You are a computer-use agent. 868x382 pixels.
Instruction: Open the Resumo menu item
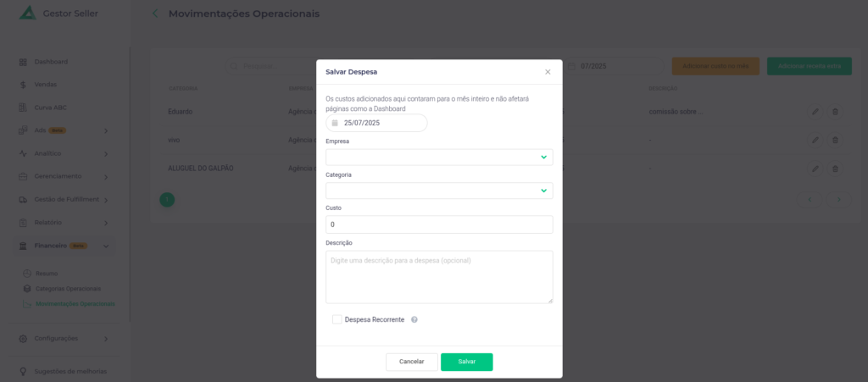point(47,274)
